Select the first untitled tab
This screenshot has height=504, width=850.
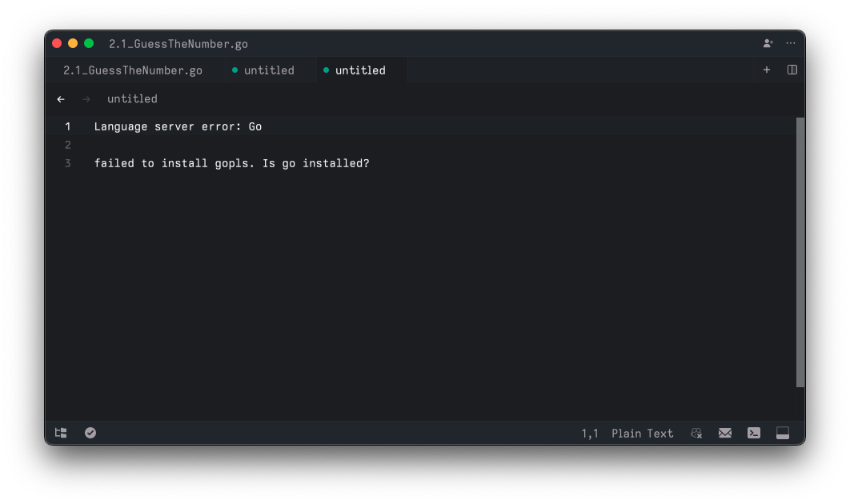click(270, 70)
